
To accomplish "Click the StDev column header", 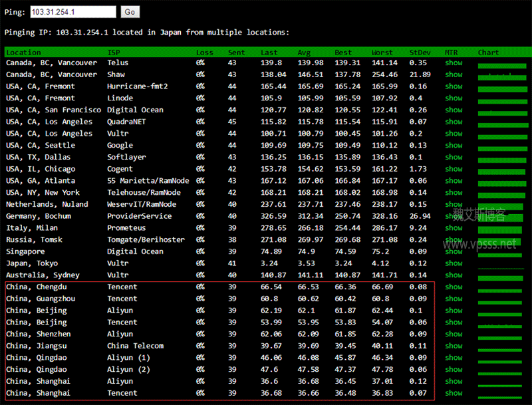I will [x=419, y=53].
